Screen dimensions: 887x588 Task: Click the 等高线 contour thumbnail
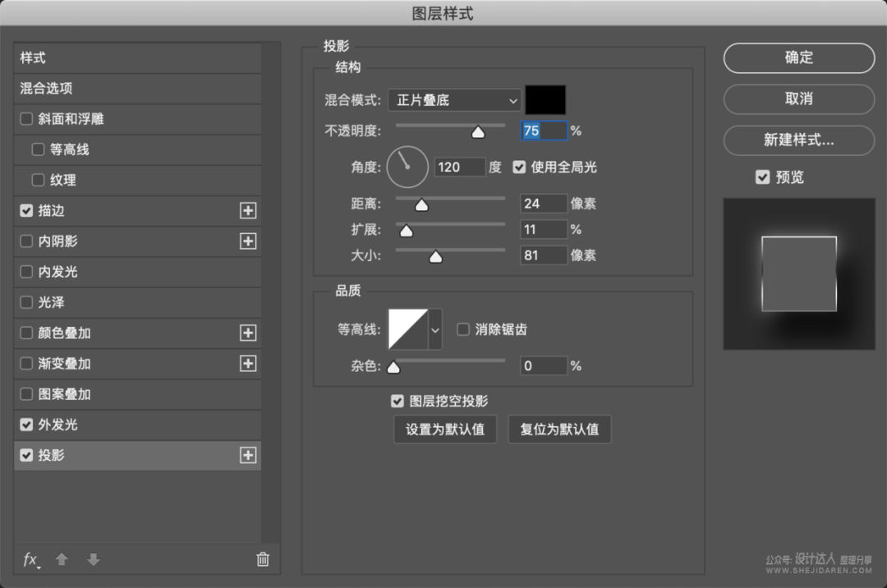[x=408, y=329]
